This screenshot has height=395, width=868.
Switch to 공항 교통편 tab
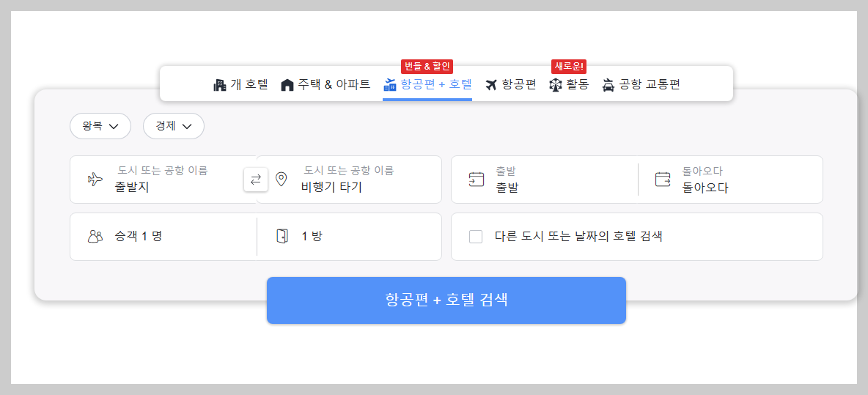(641, 85)
